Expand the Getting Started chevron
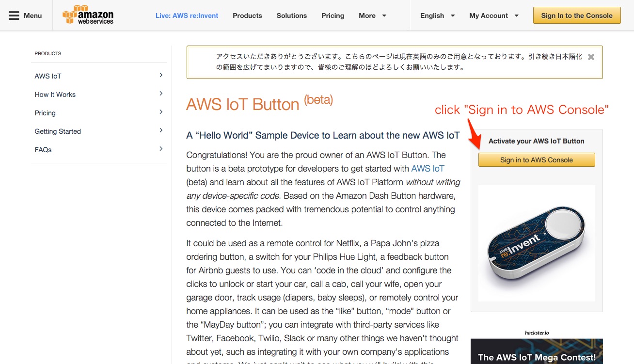 coord(161,130)
